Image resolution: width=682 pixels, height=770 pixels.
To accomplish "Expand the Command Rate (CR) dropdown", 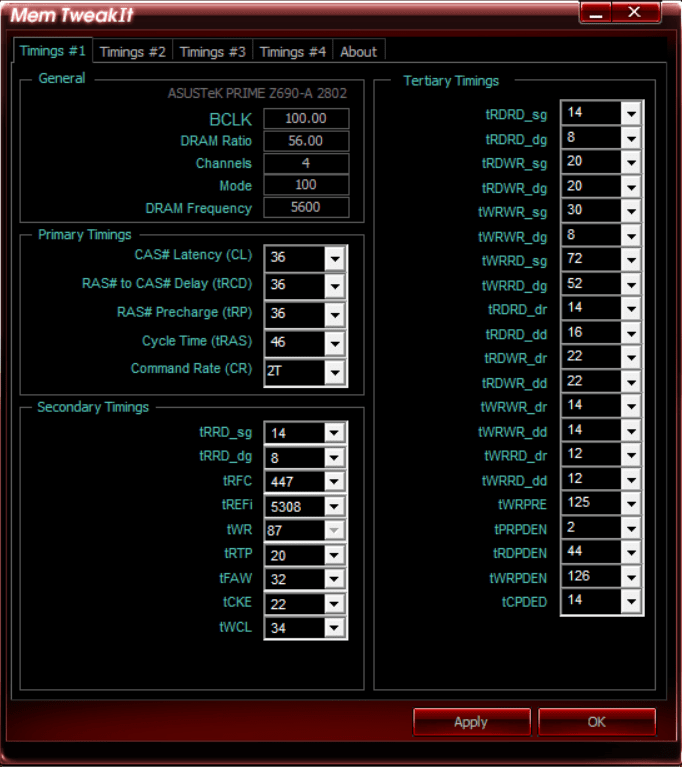I will tap(335, 372).
